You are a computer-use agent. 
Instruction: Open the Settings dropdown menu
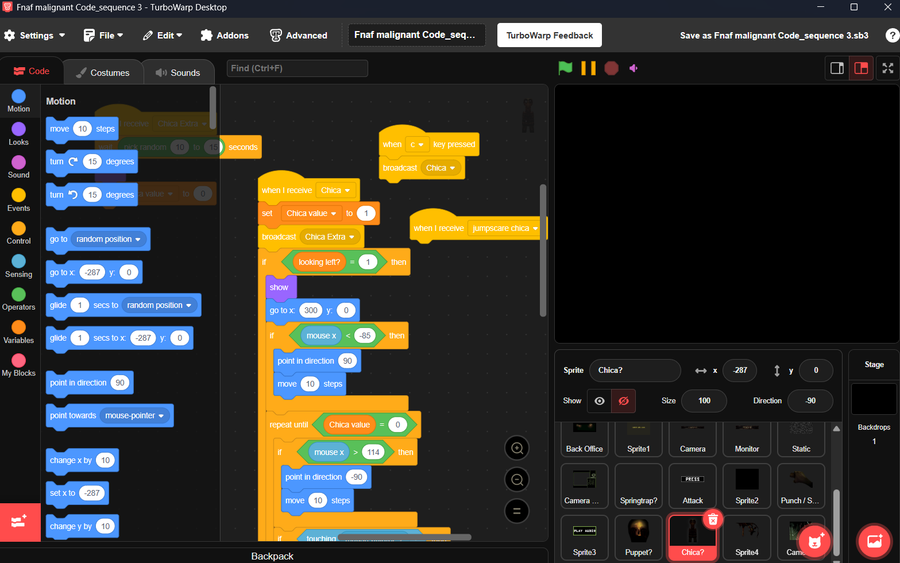pyautogui.click(x=34, y=36)
